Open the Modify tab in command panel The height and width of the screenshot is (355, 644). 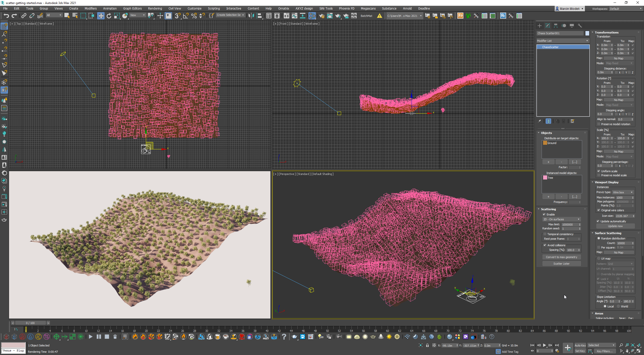548,26
